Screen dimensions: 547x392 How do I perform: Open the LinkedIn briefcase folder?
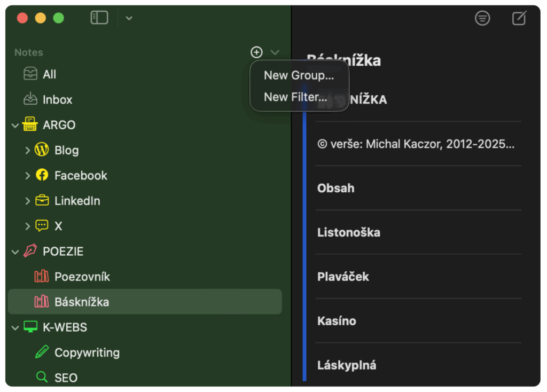tap(76, 201)
